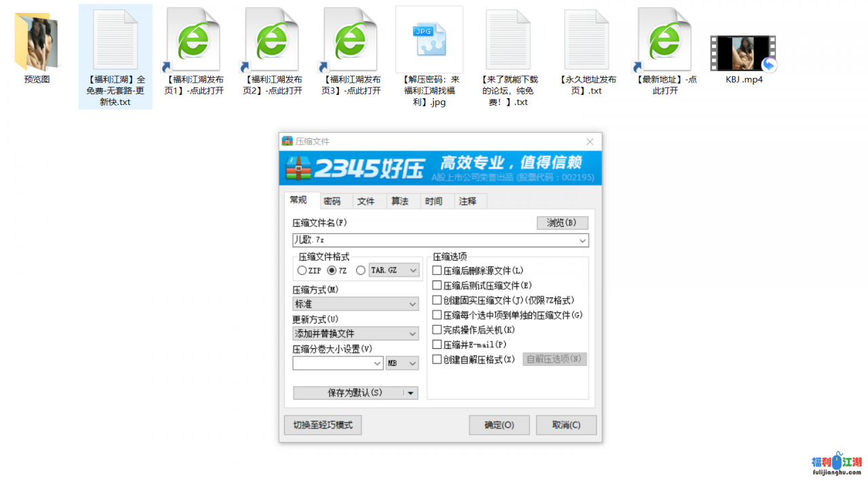Switch to the 密码 tab
The width and height of the screenshot is (868, 481).
pyautogui.click(x=332, y=201)
